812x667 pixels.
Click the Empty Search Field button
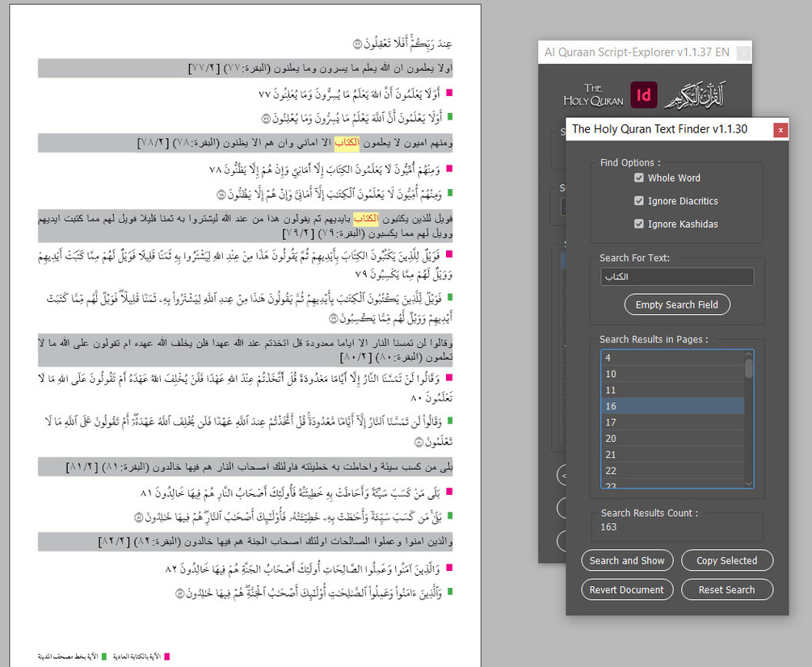677,304
